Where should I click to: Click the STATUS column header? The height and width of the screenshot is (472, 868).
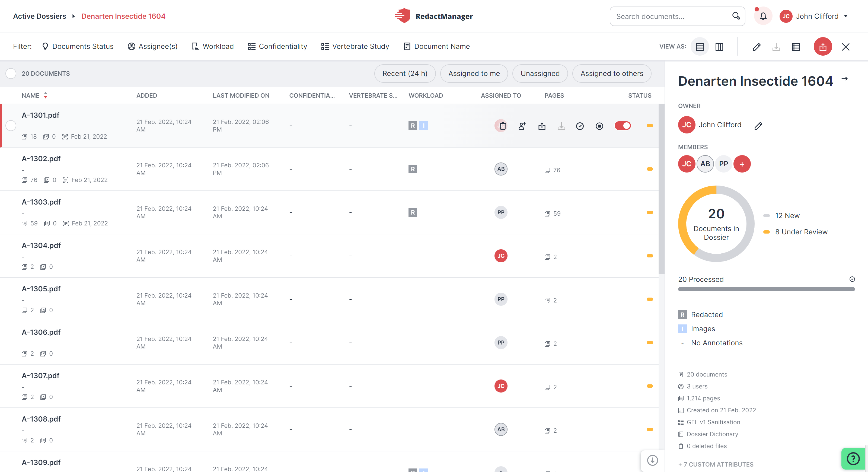tap(640, 95)
